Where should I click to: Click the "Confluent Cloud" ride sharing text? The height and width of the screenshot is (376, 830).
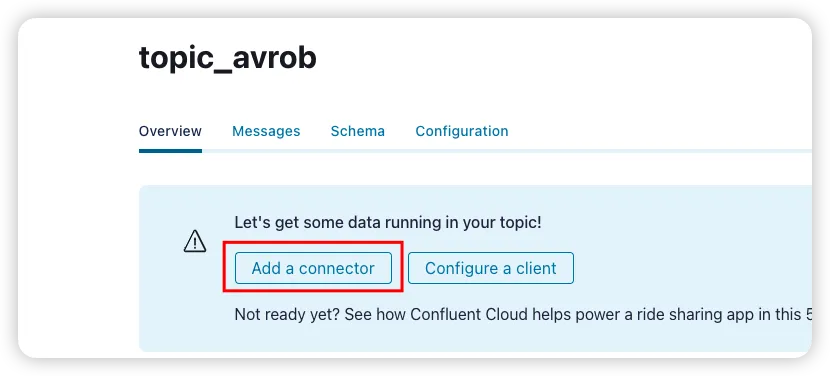(470, 315)
